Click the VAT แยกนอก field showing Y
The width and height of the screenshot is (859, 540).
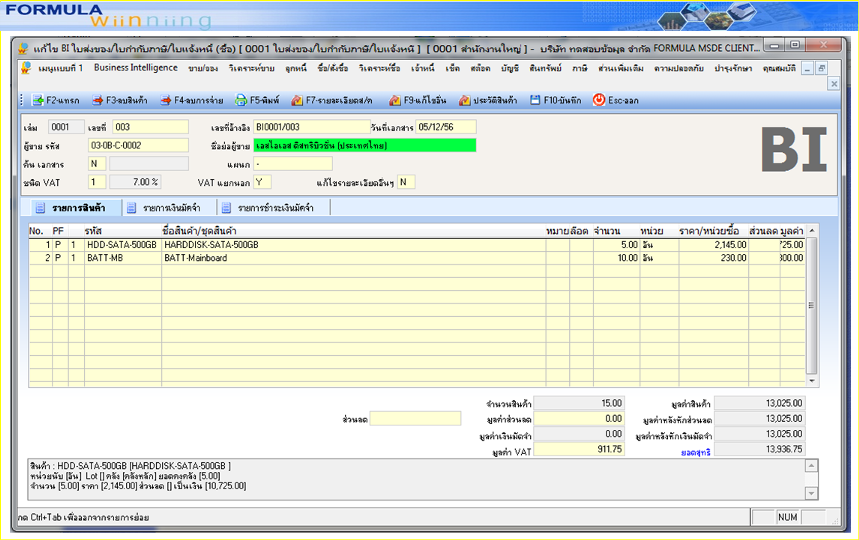tap(262, 182)
